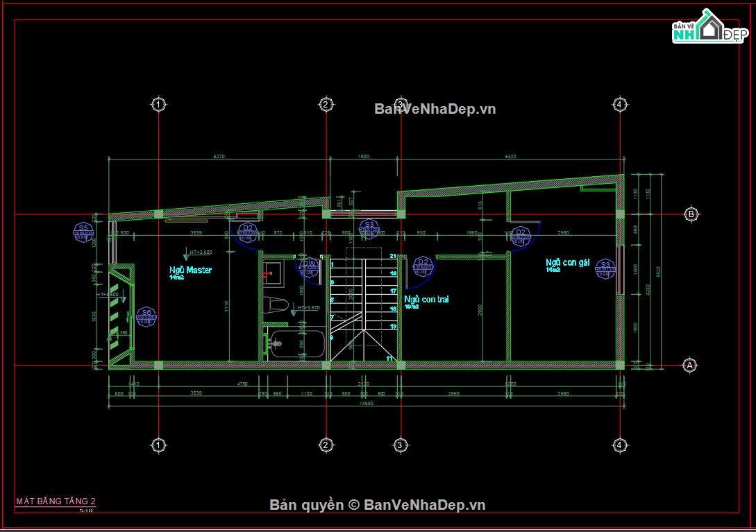This screenshot has width=756, height=532.
Task: Click bottom grid bubble number 4
Action: tap(619, 445)
